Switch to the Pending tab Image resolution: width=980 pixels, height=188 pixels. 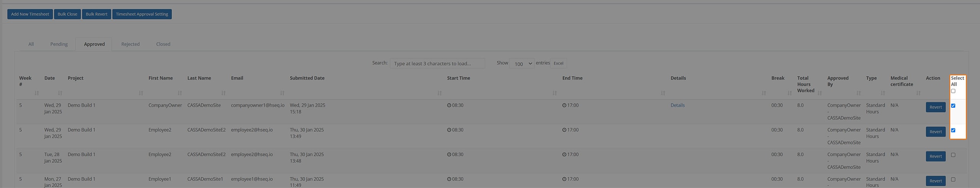coord(59,44)
